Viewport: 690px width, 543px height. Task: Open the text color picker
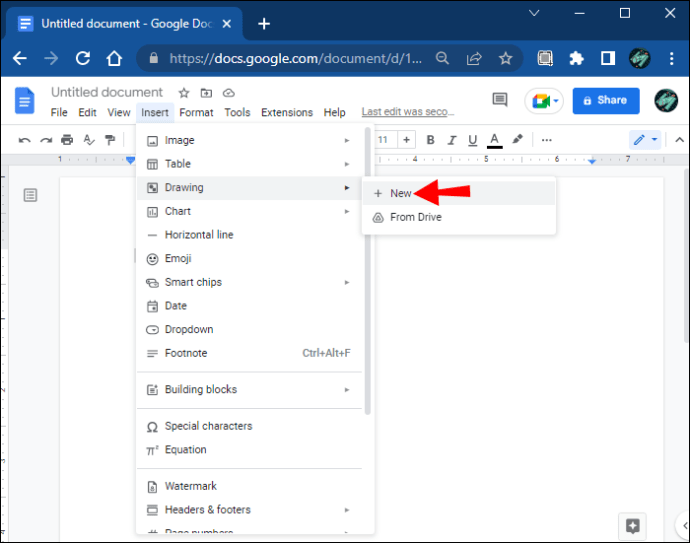[493, 140]
